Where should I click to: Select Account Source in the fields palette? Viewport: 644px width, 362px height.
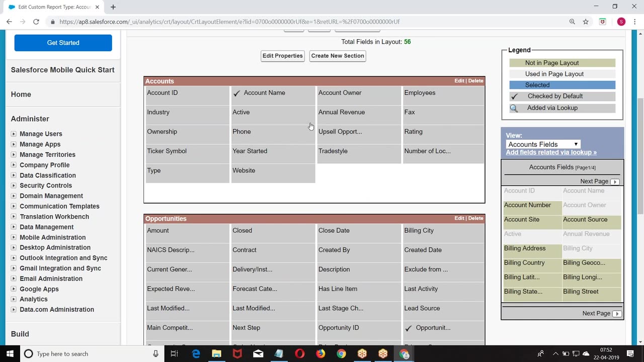pos(592,222)
